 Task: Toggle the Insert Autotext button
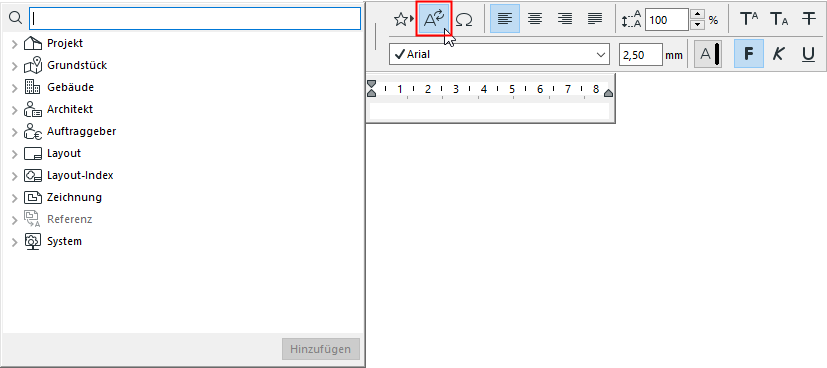pos(435,20)
